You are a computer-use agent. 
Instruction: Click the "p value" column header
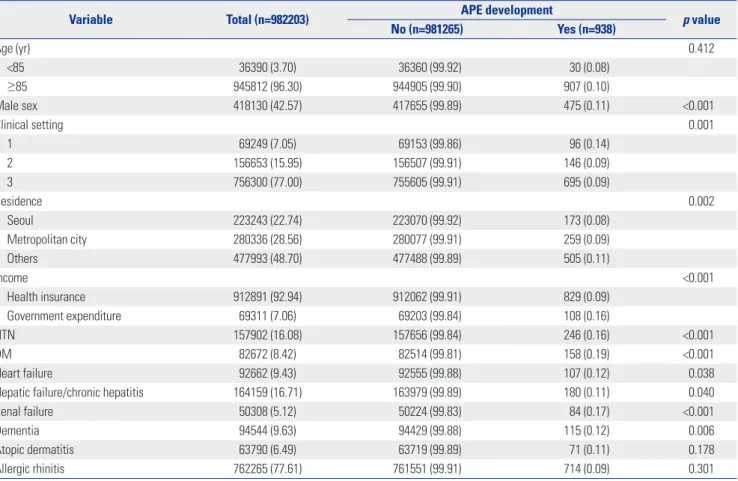(701, 20)
